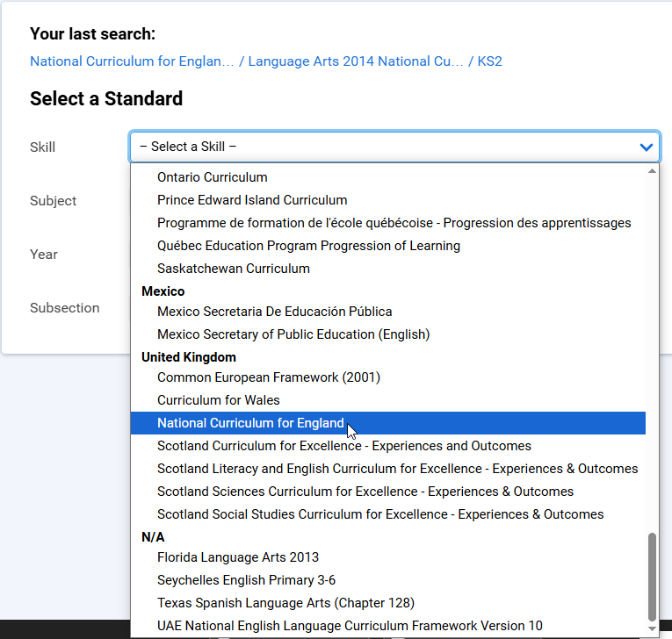
Task: Click the Skill field label
Action: pyautogui.click(x=42, y=147)
